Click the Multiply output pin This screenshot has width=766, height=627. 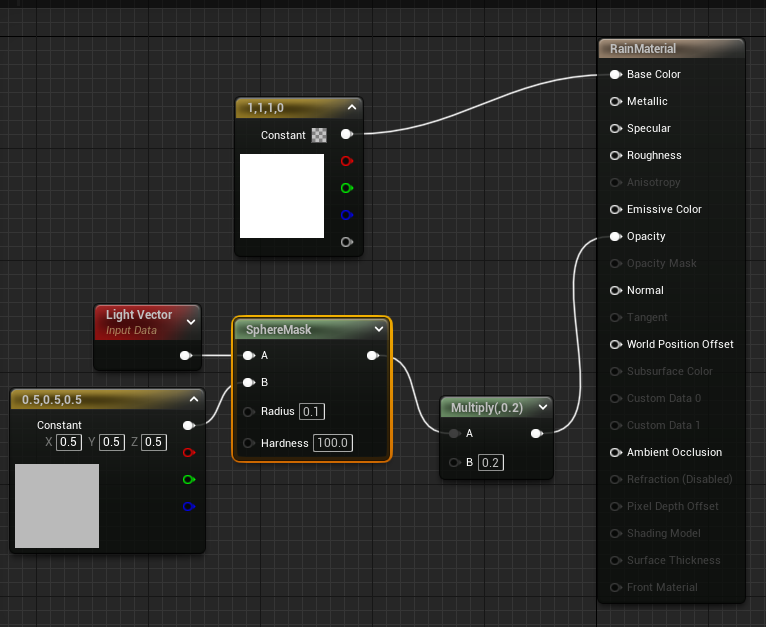pyautogui.click(x=537, y=433)
